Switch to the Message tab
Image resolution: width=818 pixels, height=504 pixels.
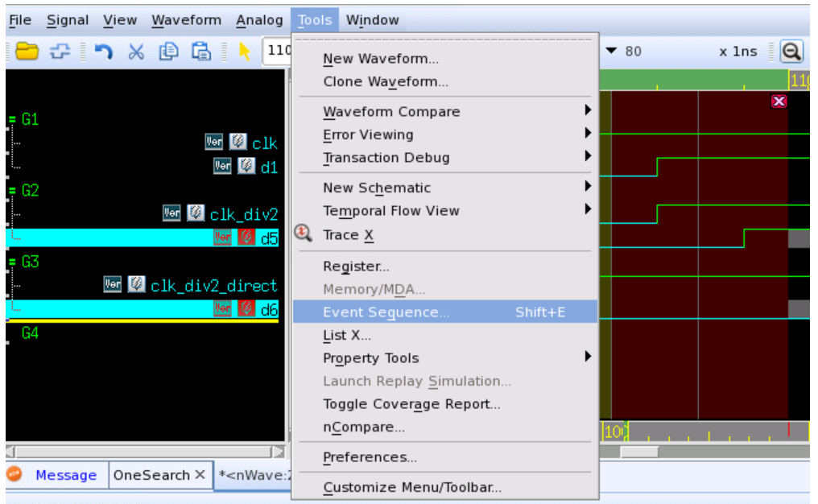click(x=66, y=475)
